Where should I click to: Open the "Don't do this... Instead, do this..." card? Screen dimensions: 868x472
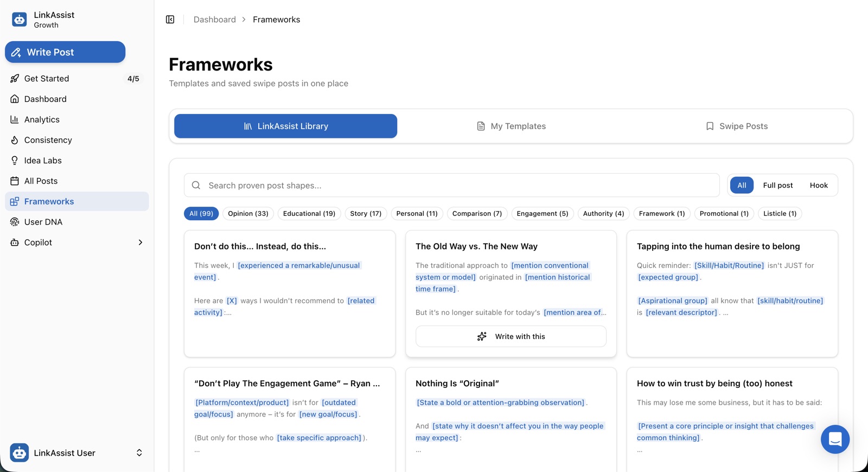point(290,294)
